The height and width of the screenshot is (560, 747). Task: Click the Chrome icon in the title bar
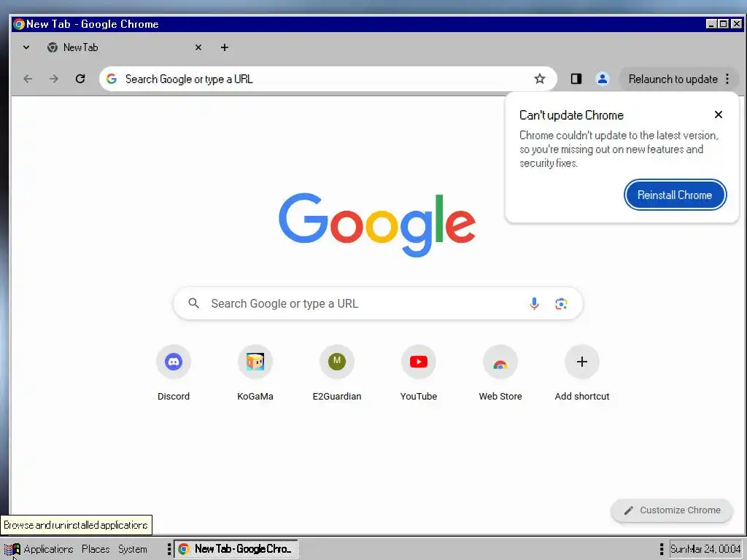[x=18, y=24]
